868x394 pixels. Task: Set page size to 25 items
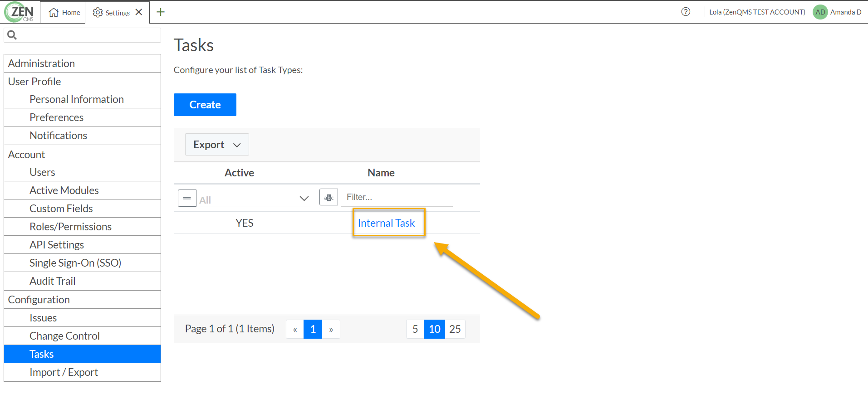[x=455, y=329]
